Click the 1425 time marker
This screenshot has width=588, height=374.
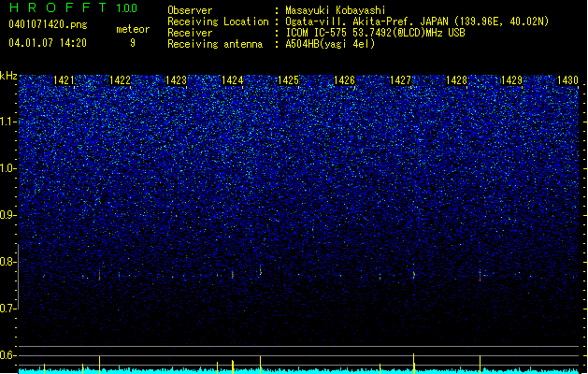(288, 80)
